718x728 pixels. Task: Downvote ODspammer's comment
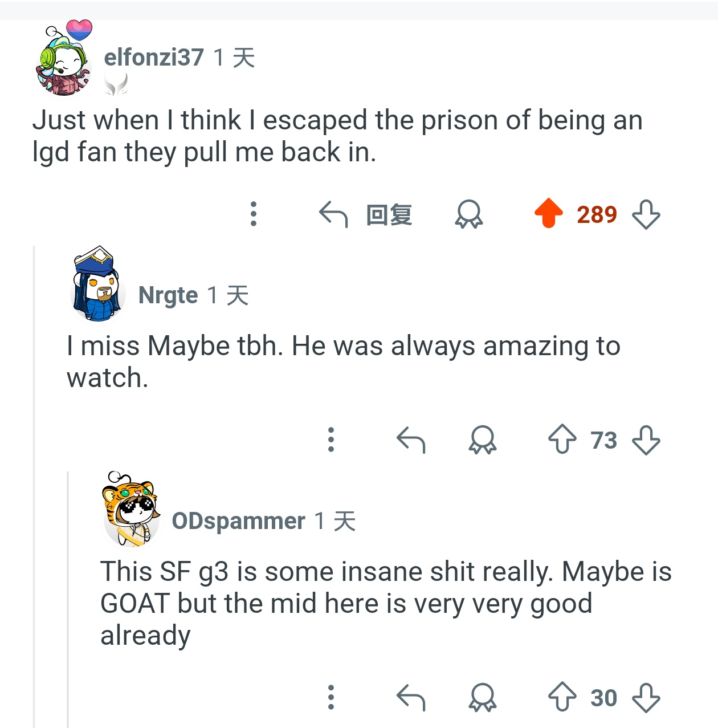[646, 697]
